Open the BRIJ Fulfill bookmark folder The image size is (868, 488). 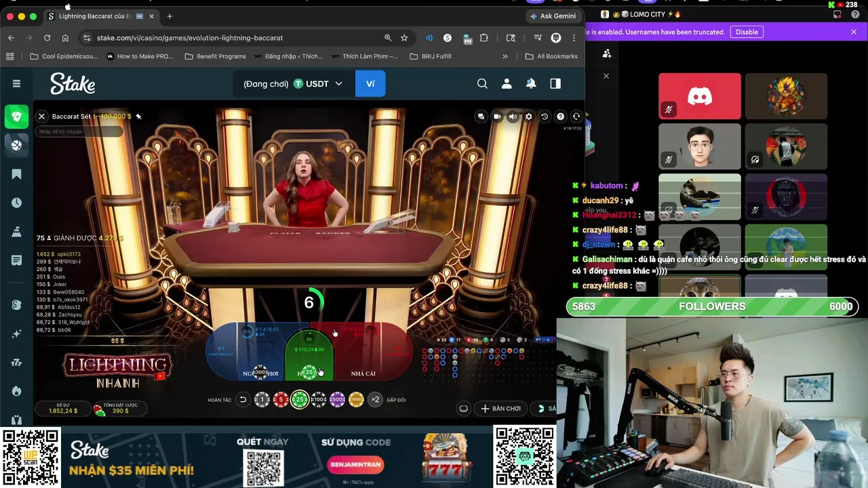tap(431, 56)
